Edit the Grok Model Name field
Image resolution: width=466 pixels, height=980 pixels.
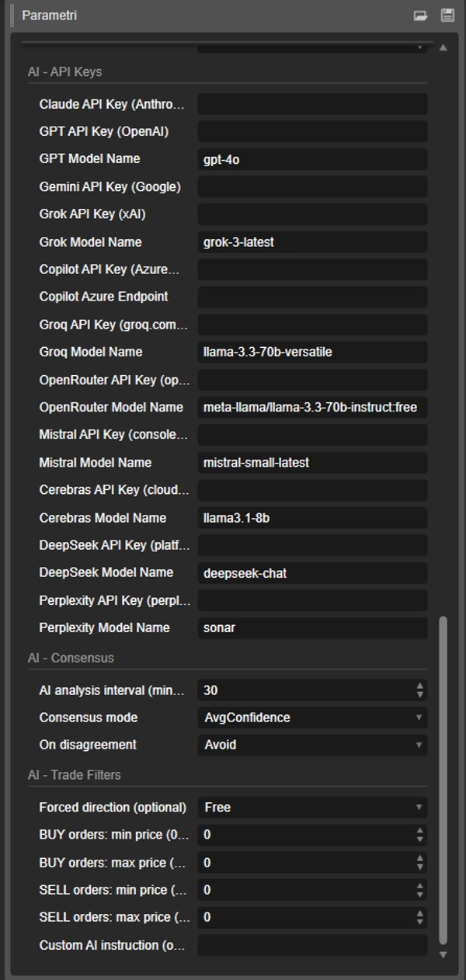[x=311, y=242]
